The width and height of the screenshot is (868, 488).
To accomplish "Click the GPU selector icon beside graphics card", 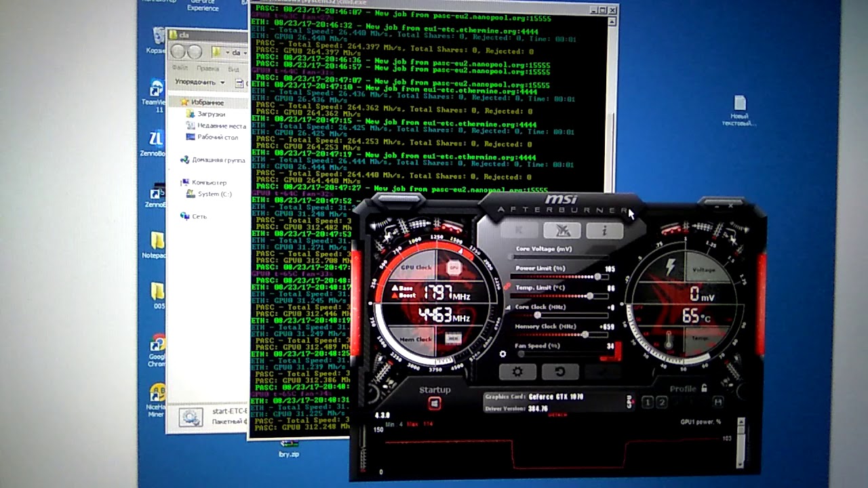I will point(629,402).
